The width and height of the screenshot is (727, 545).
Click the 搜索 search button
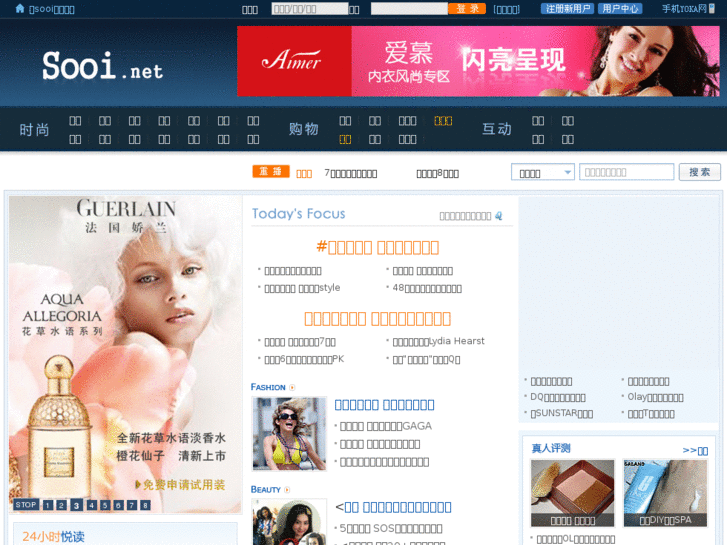point(700,172)
